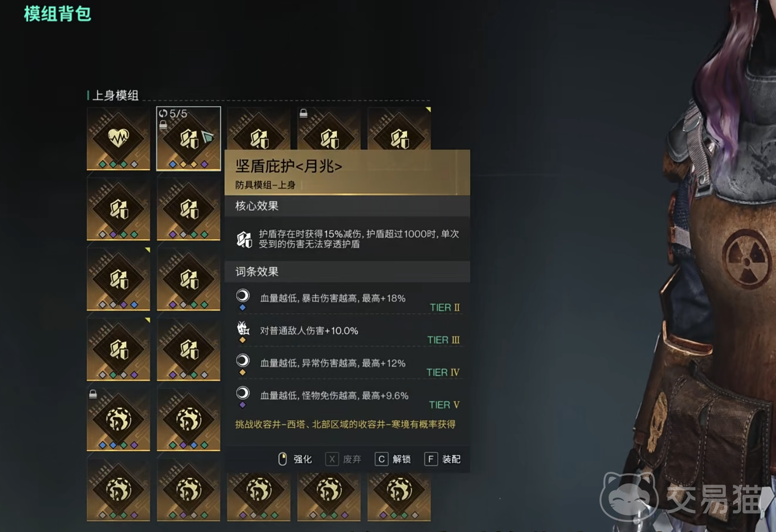The width and height of the screenshot is (776, 532).
Task: Select the last flame module in bottom row
Action: point(399,494)
